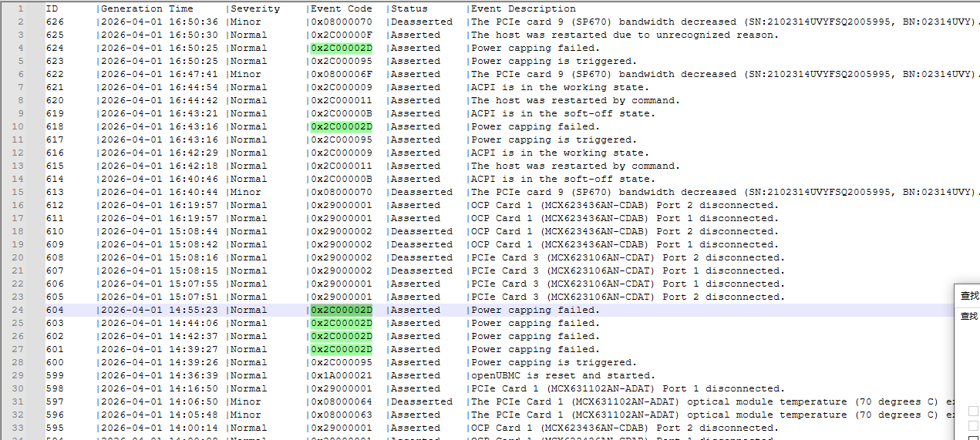Click event ID 626 in first data row

tap(55, 22)
